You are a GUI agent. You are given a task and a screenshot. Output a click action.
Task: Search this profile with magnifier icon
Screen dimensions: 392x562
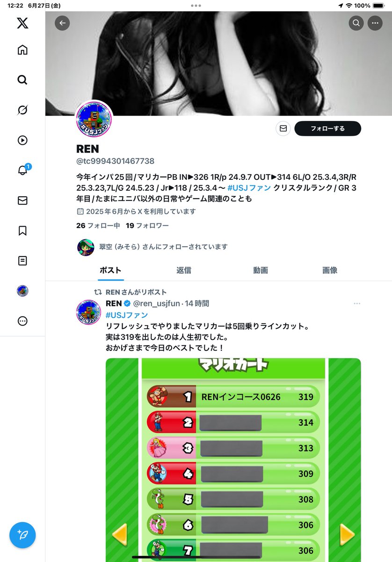[x=356, y=23]
